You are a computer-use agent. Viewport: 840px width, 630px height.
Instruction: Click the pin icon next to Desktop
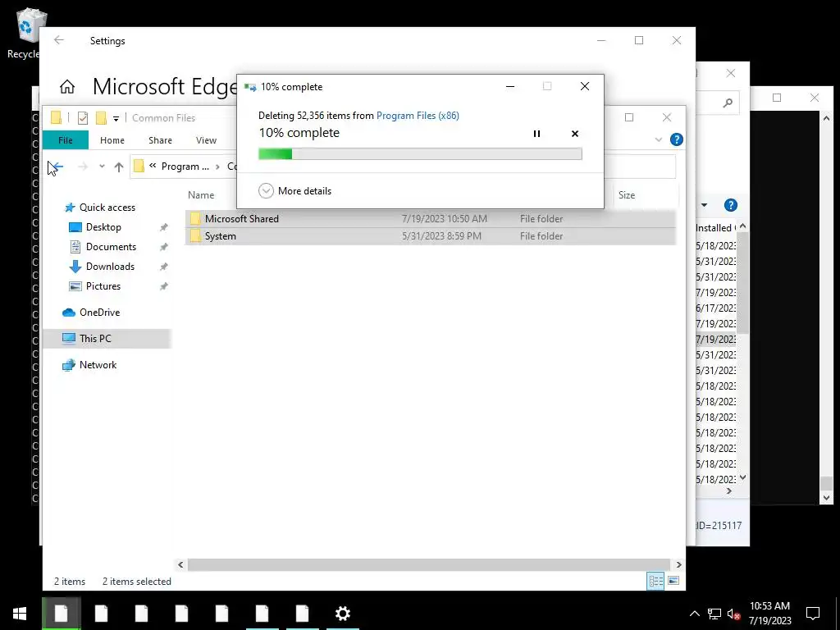pos(164,227)
